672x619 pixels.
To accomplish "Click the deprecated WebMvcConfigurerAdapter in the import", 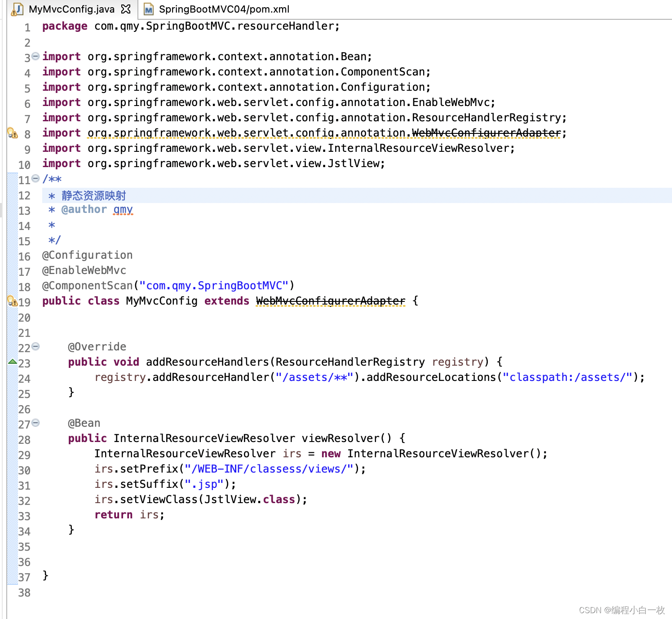I will (x=486, y=133).
